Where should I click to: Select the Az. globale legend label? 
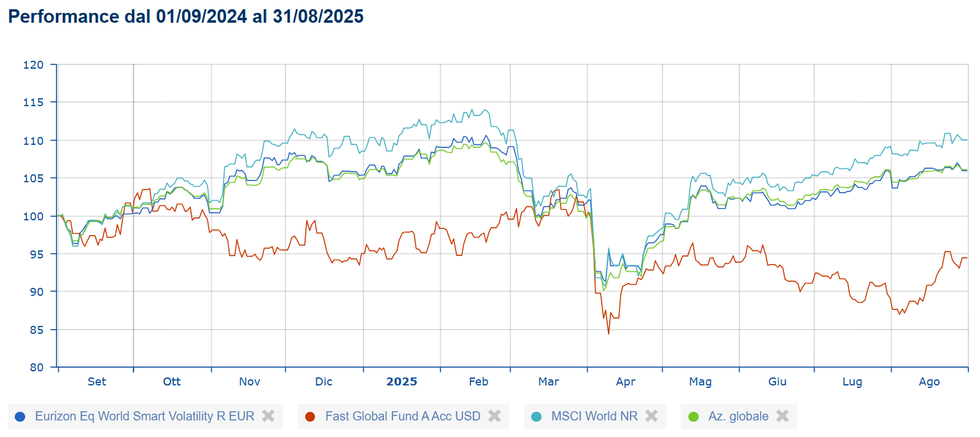click(x=738, y=416)
